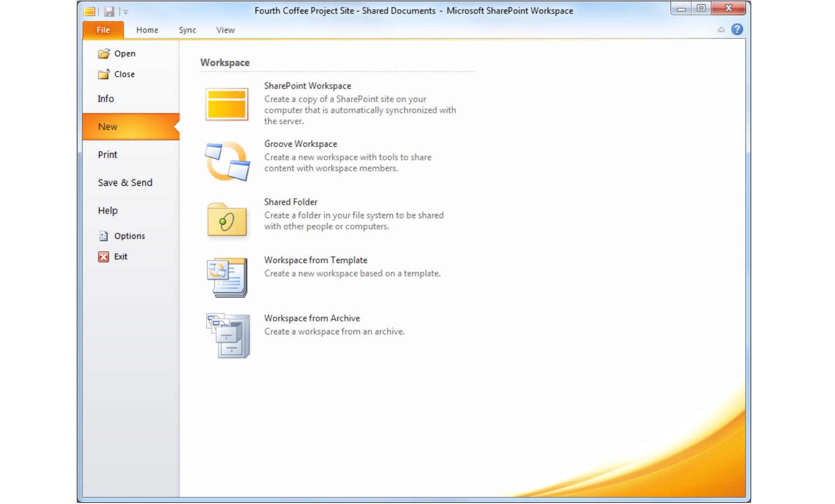Viewport: 835px width, 504px height.
Task: Open the View ribbon tab
Action: pyautogui.click(x=225, y=30)
